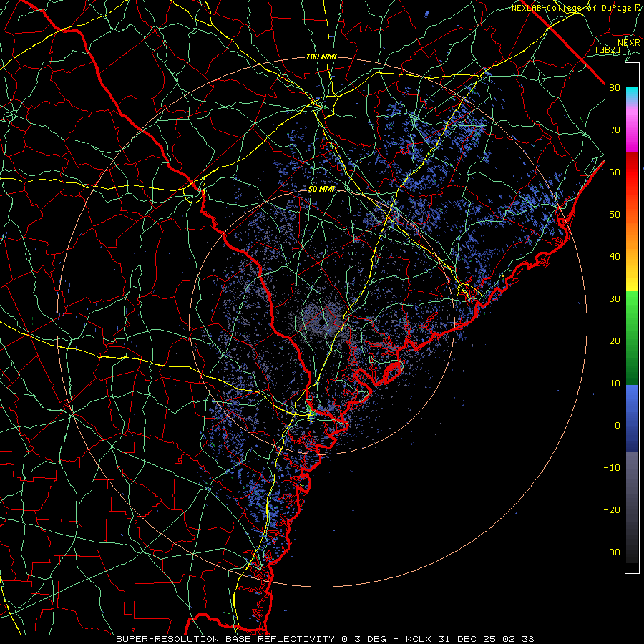Click the -20 value on the dBZ scale
This screenshot has height=644, width=644.
[612, 509]
